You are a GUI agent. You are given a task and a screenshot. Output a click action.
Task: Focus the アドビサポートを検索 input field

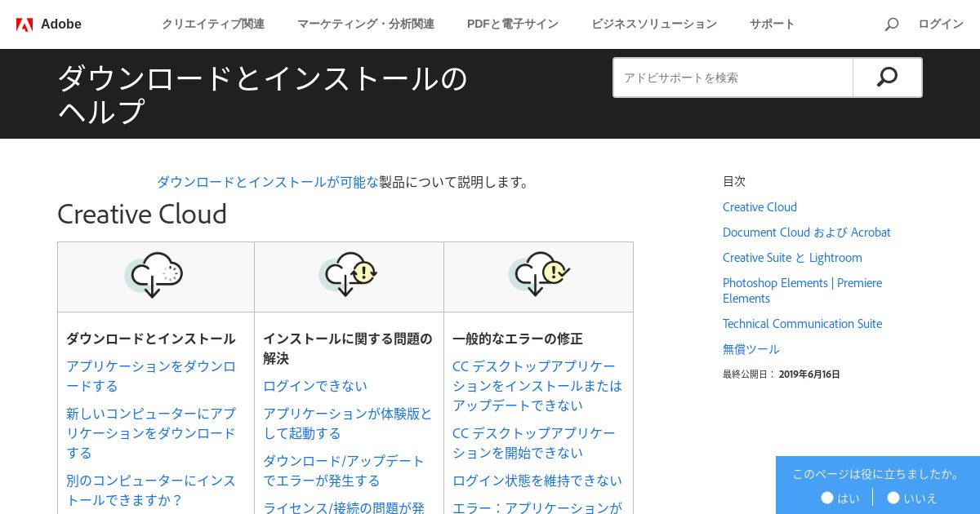(733, 78)
